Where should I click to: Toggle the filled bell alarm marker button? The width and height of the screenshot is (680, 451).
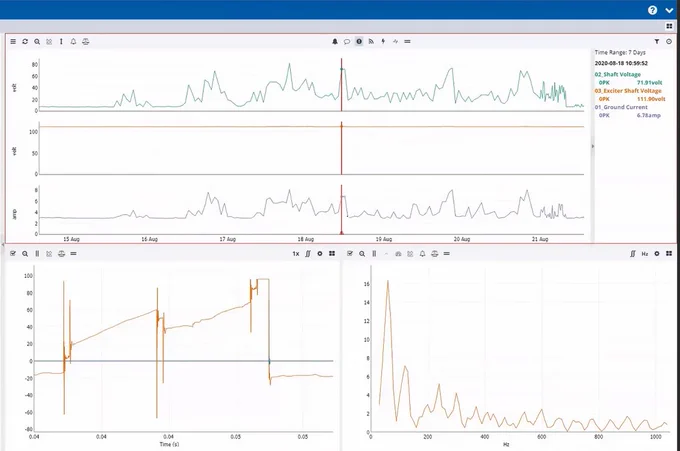335,42
